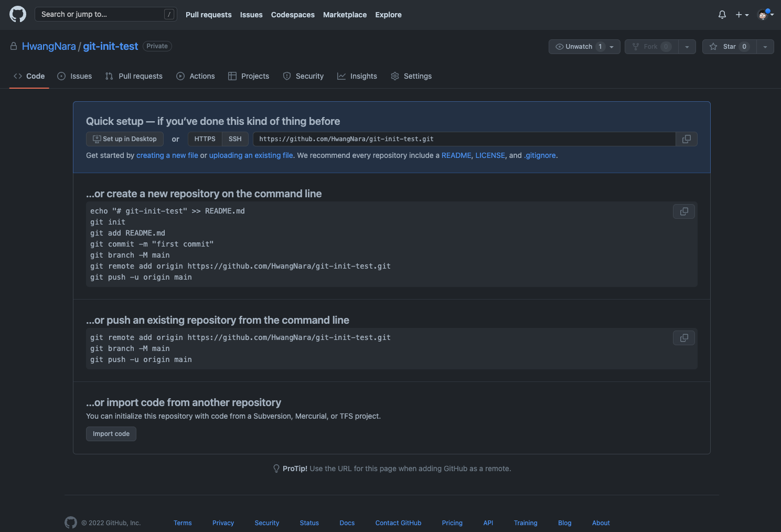Open the Pull requests repository tab
Screen dimensions: 781x532
134,76
